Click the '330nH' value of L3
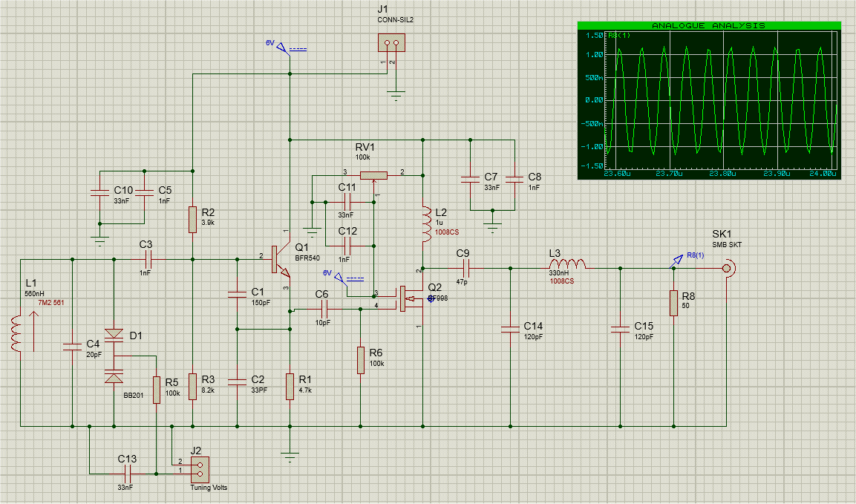The image size is (856, 504). click(x=559, y=273)
